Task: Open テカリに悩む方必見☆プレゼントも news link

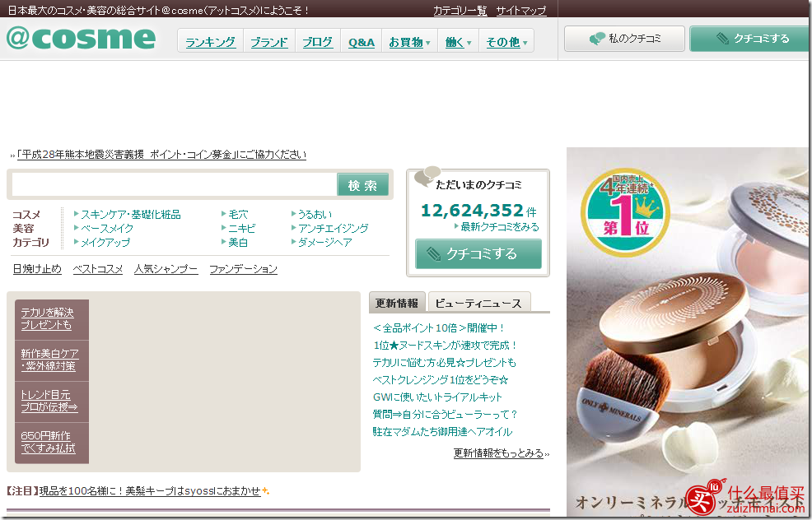Action: coord(445,363)
